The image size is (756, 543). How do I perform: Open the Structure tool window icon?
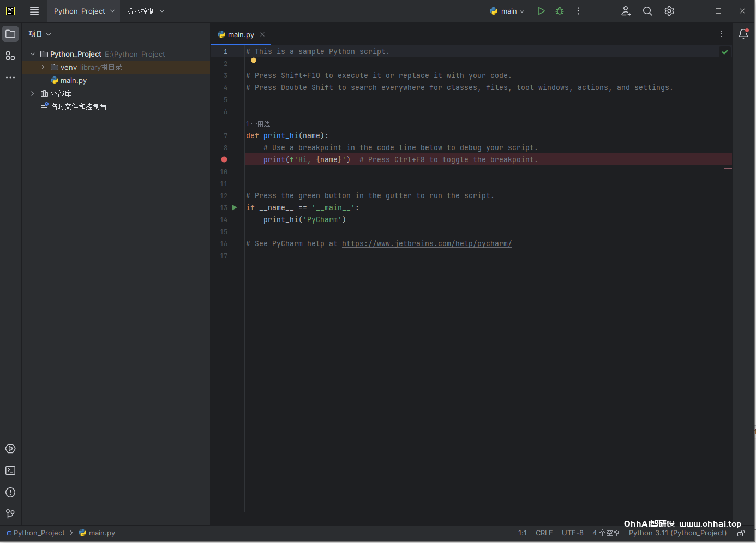10,56
